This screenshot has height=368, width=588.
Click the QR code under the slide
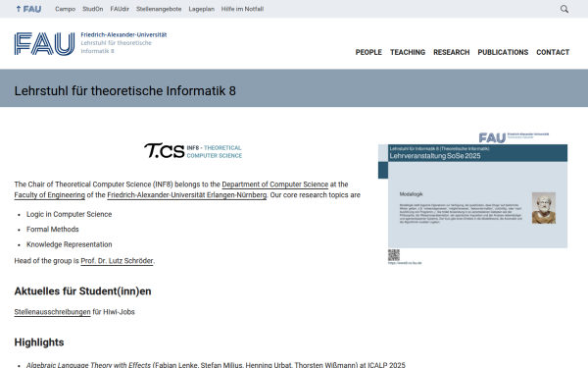(393, 255)
